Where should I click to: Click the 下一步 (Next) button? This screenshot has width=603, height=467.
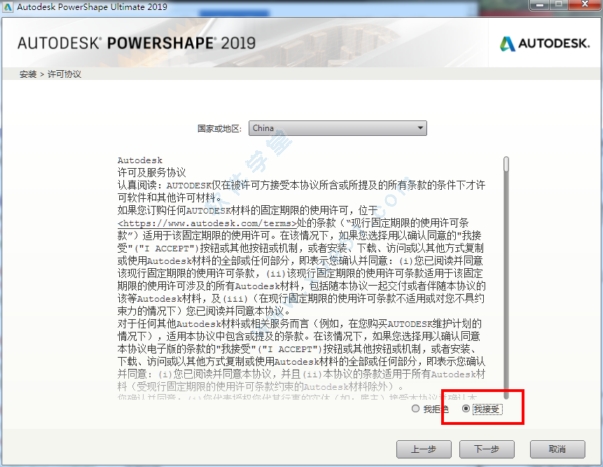(487, 449)
